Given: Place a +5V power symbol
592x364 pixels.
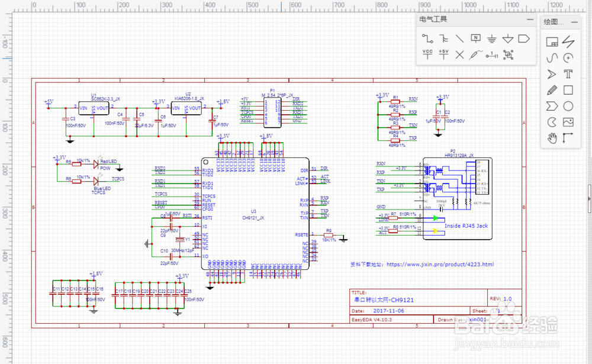Looking at the screenshot, I should point(443,54).
